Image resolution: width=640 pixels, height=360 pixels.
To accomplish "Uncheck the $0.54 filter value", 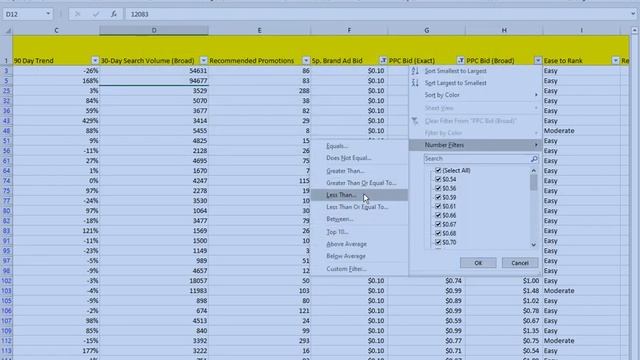I will click(438, 179).
